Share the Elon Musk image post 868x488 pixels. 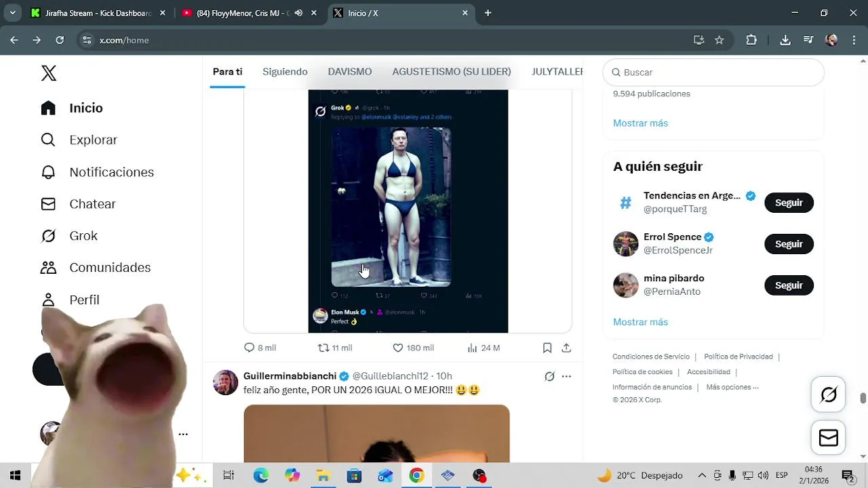click(x=566, y=348)
